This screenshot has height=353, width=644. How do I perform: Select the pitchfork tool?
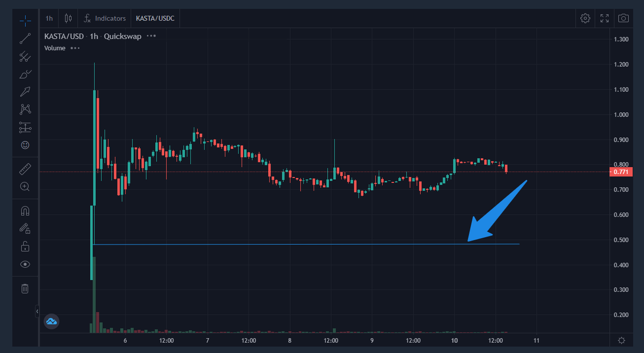(25, 56)
